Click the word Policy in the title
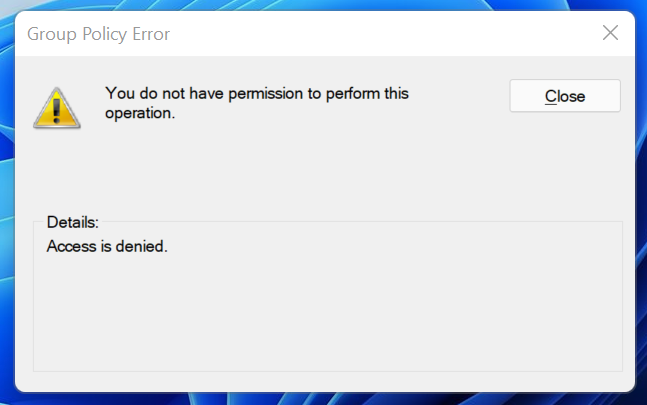 (102, 34)
